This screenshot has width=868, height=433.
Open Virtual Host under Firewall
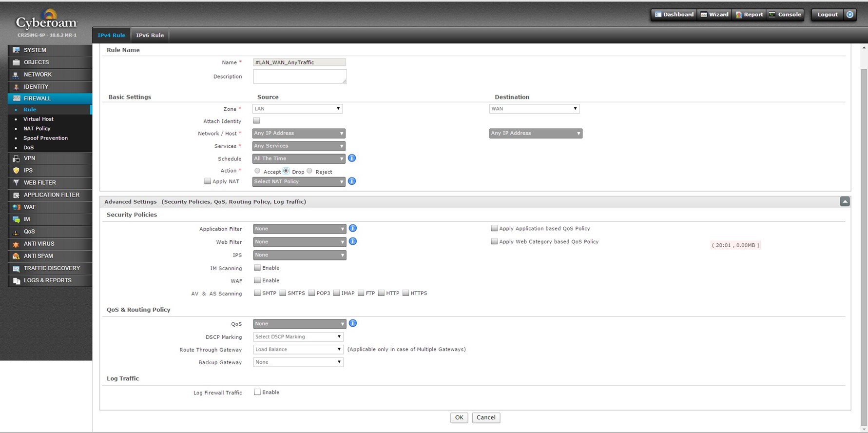(39, 119)
